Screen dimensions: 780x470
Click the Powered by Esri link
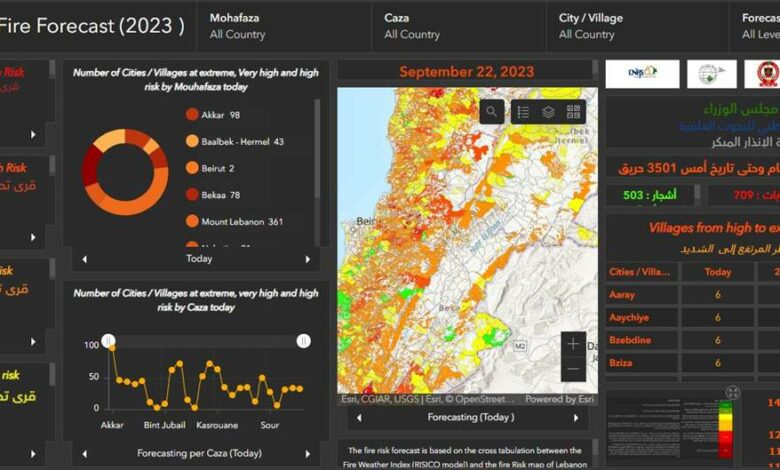click(560, 399)
